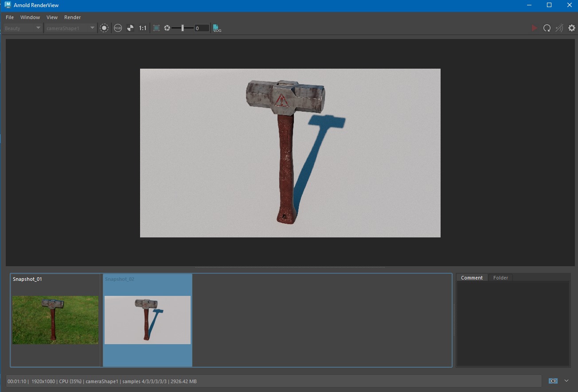Click the refresh render icon
The height and width of the screenshot is (392, 578).
[x=547, y=27]
